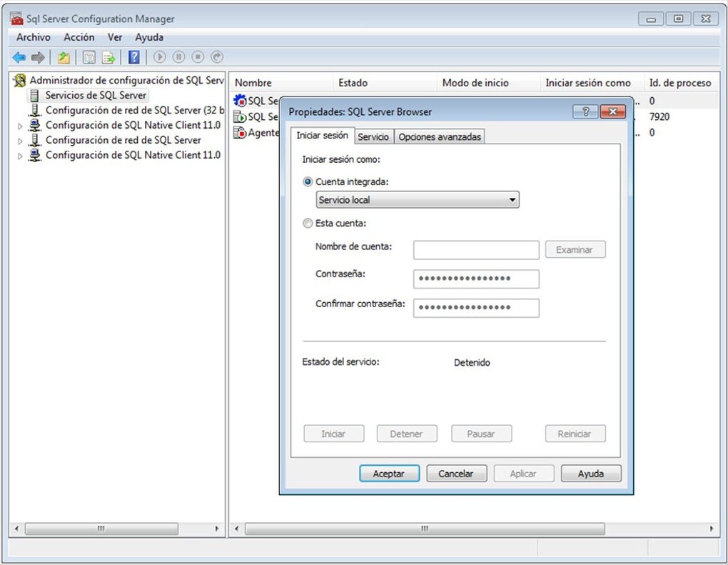728x565 pixels.
Task: Click the Properties sheet toolbar icon
Action: 89,57
